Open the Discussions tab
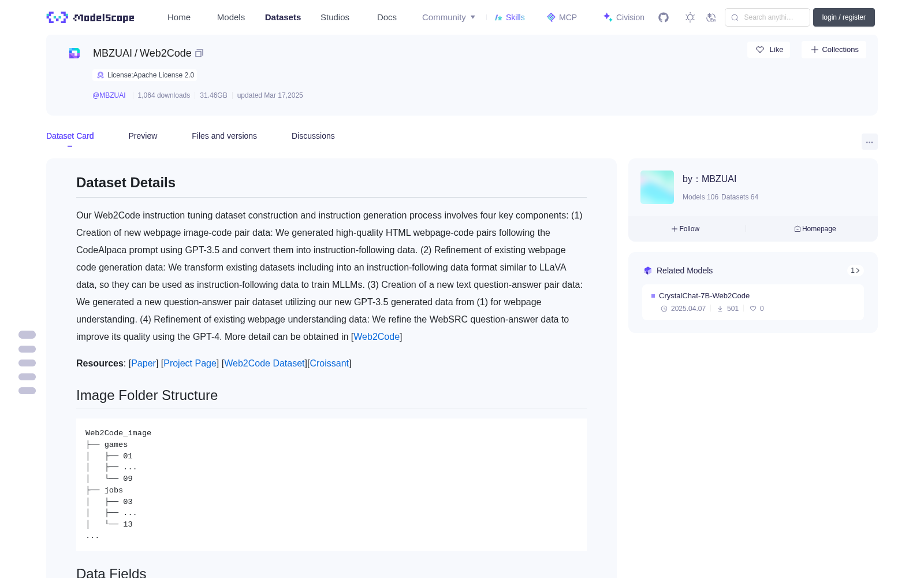Viewport: 924px width, 578px height. point(313,136)
